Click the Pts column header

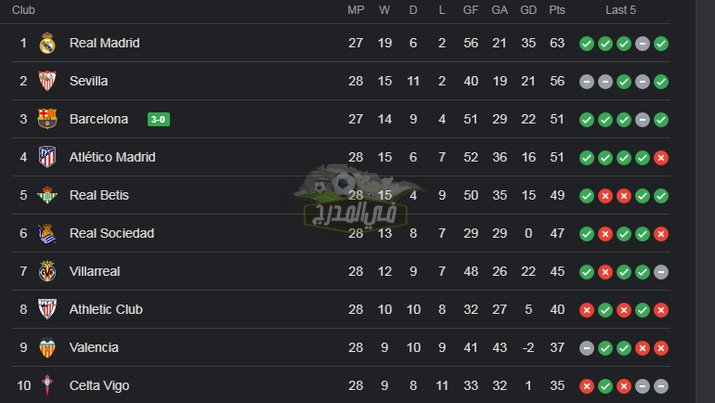point(557,10)
